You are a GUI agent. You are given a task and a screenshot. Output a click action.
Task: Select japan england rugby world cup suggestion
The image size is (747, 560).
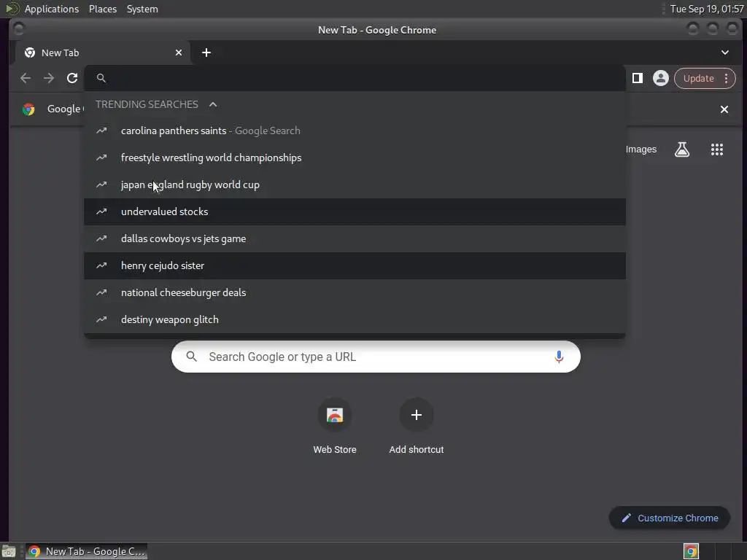[x=355, y=184]
